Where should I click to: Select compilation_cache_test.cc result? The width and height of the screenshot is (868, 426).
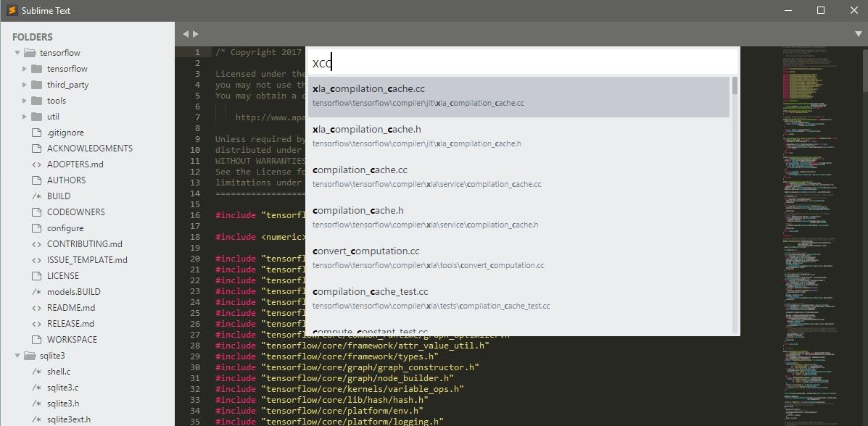[518, 298]
